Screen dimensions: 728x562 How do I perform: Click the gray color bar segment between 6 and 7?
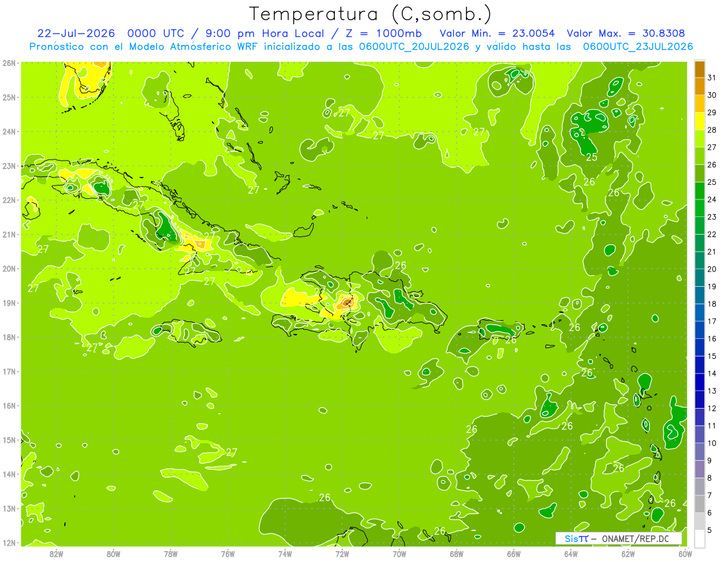pyautogui.click(x=699, y=504)
